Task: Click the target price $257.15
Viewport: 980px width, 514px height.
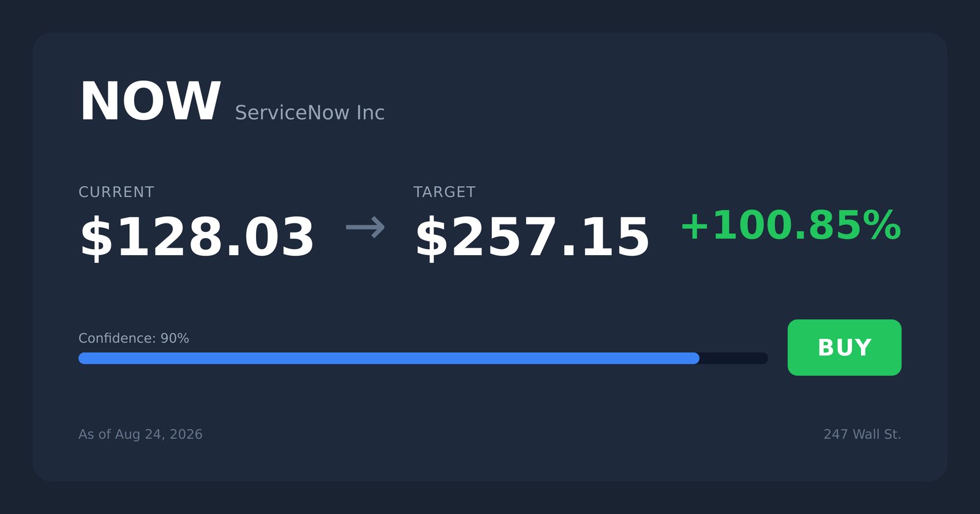Action: coord(532,238)
